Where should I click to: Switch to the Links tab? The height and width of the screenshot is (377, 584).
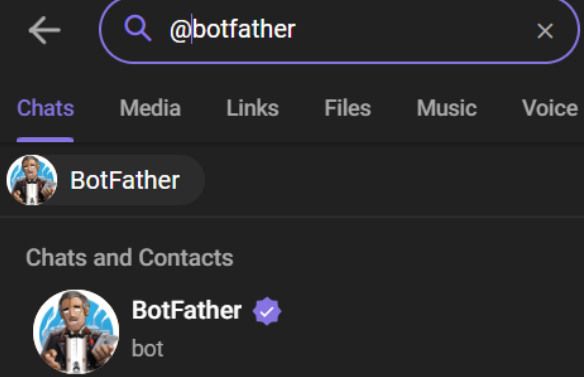(x=253, y=108)
